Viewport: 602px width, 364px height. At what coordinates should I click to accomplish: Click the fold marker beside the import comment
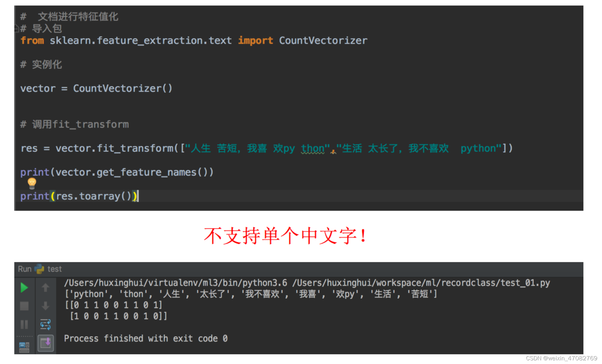tap(16, 29)
